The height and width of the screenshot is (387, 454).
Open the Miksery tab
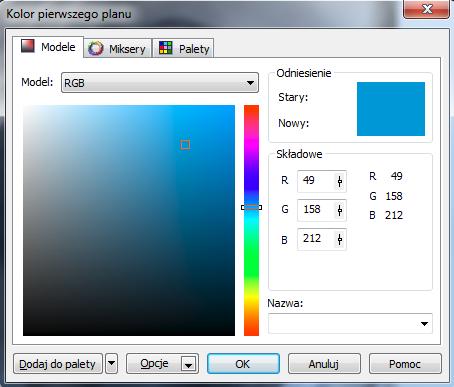(x=117, y=49)
